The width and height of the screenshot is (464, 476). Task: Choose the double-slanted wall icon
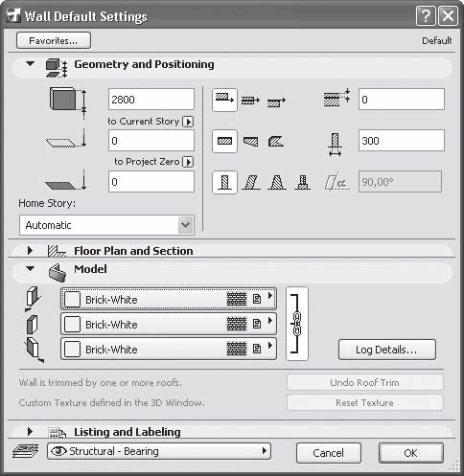tap(277, 183)
